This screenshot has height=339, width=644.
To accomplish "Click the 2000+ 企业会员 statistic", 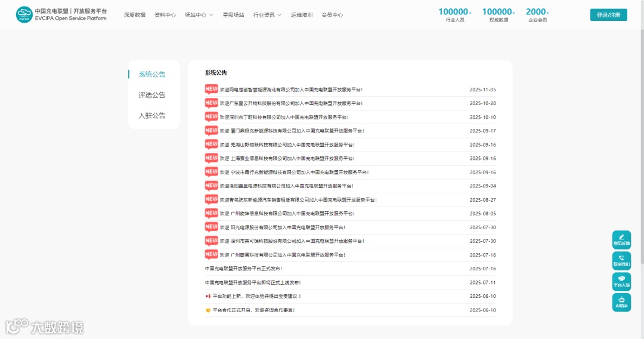I will point(537,15).
